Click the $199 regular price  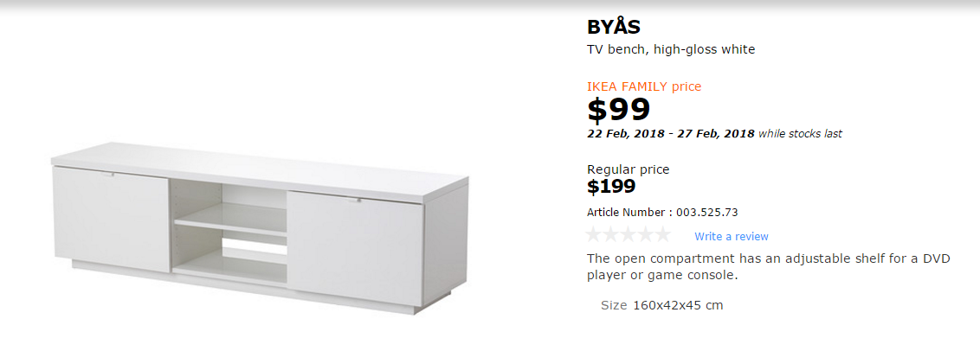611,186
